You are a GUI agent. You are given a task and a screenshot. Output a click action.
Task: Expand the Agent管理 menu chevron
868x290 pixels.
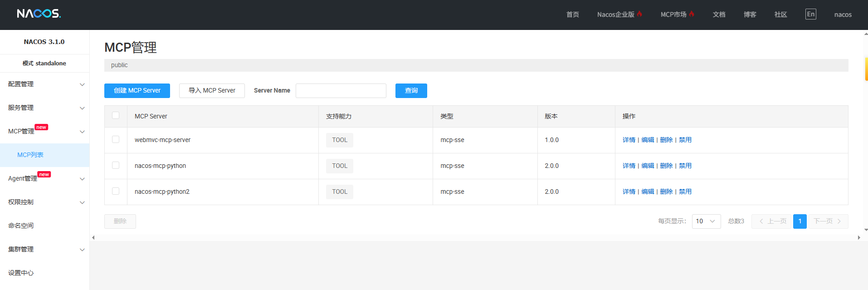coord(82,179)
